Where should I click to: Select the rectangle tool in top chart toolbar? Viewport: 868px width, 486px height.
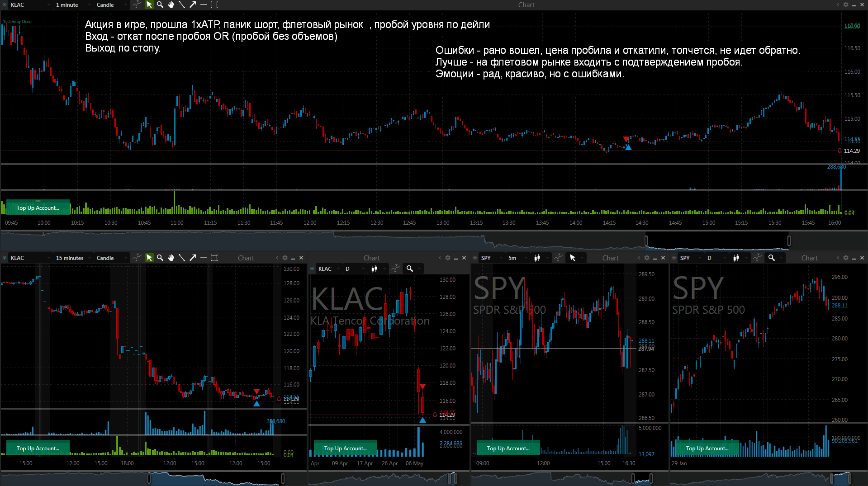click(x=214, y=5)
